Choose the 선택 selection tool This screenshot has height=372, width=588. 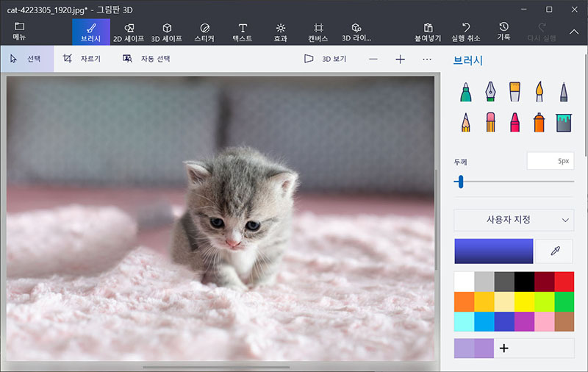click(x=27, y=59)
